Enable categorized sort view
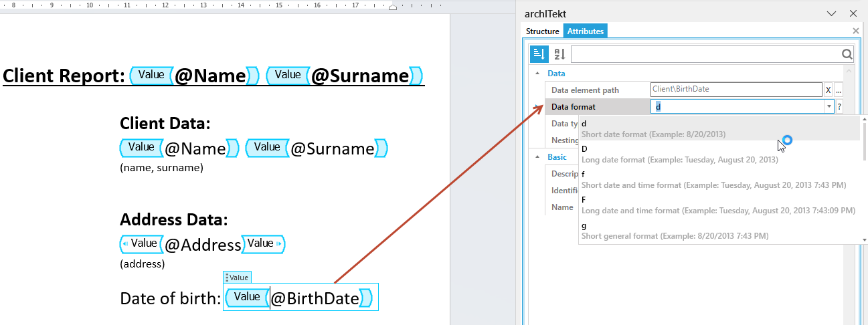 point(539,55)
